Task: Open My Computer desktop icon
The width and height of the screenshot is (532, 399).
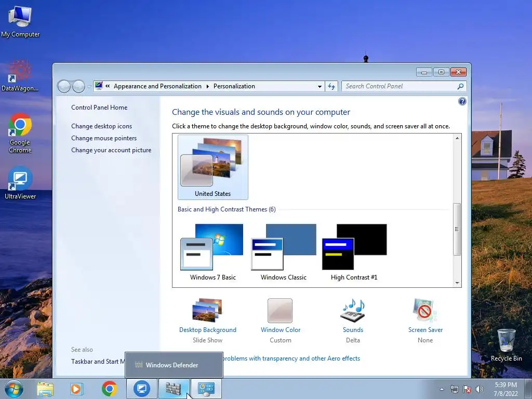Action: tap(20, 22)
